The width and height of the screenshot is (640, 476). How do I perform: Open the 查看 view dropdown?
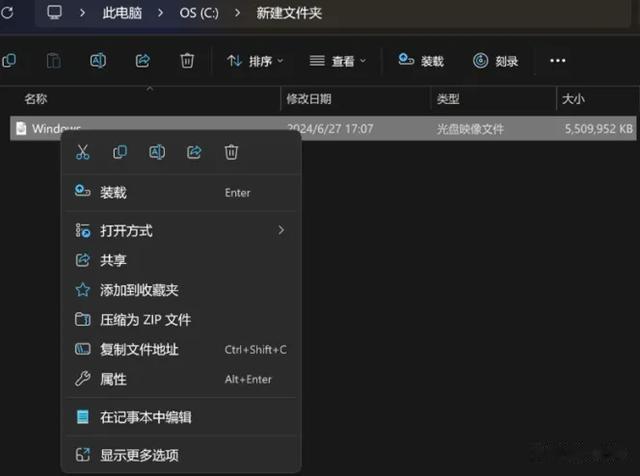338,61
